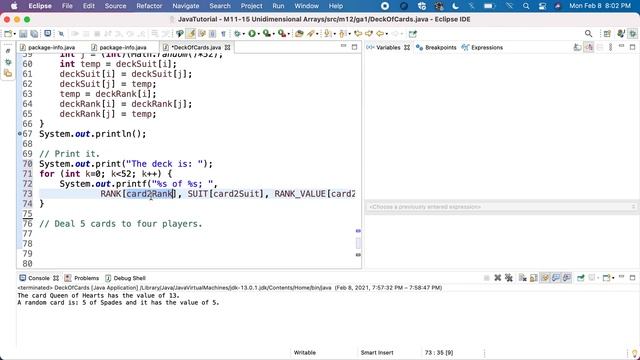Open the dropdown beside Back navigation arrow

(387, 34)
